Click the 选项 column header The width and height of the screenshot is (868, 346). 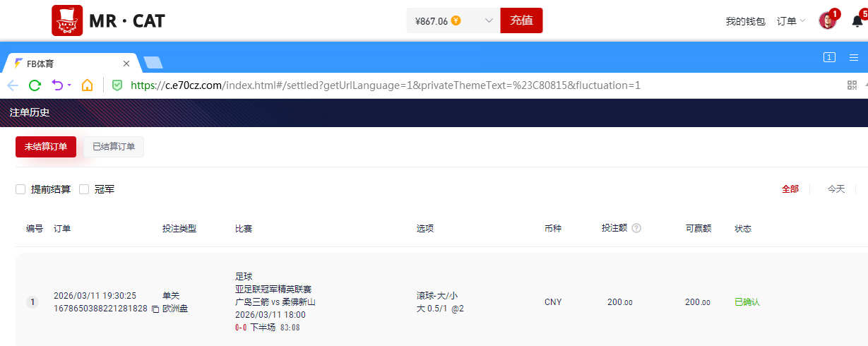point(425,229)
